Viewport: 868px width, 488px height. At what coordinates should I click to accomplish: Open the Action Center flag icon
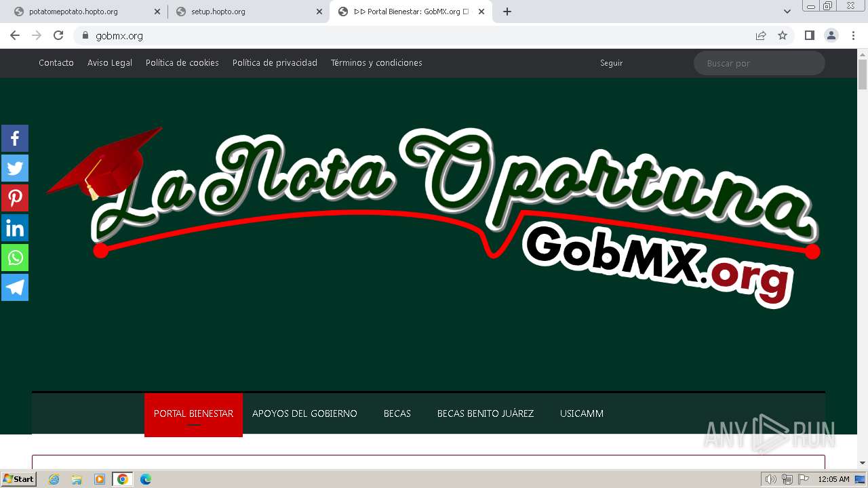pyautogui.click(x=804, y=479)
